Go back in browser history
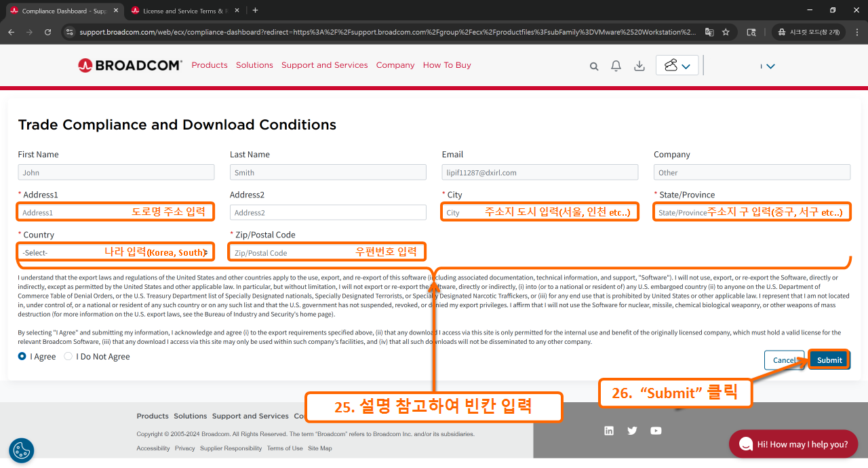 point(12,32)
